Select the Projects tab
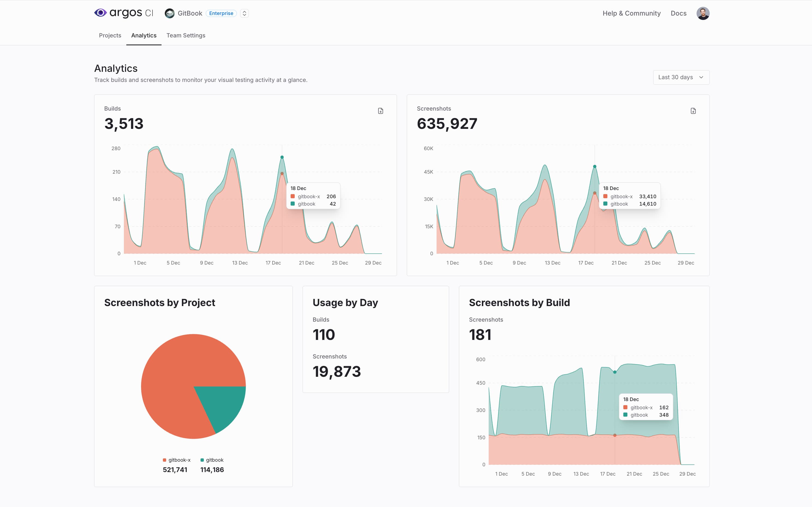The width and height of the screenshot is (812, 507). [x=110, y=35]
